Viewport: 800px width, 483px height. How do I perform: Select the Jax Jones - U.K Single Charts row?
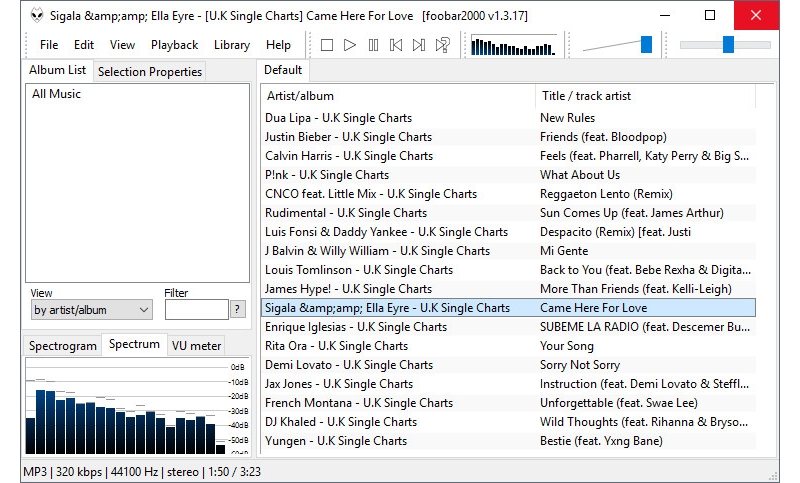[x=509, y=384]
